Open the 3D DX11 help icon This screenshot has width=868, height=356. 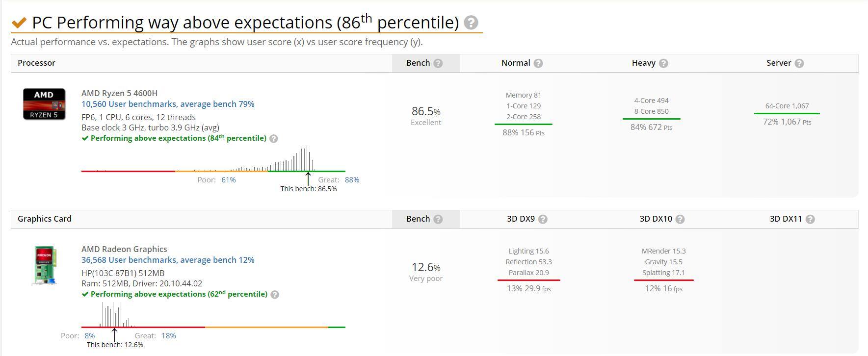pyautogui.click(x=810, y=219)
